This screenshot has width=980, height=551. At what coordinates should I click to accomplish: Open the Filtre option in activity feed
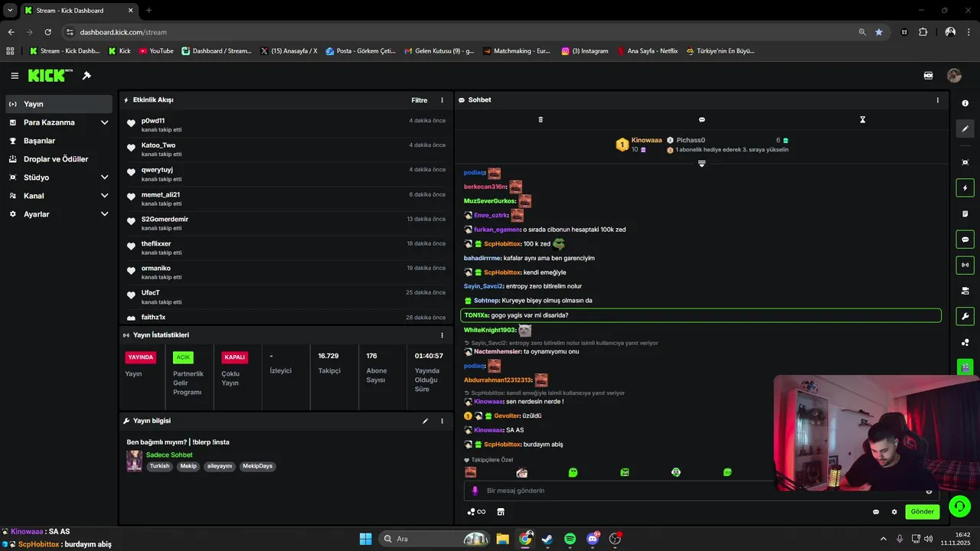tap(419, 100)
